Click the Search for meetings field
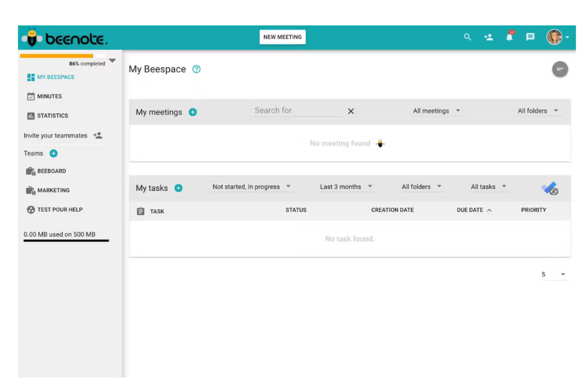588x392 pixels. tap(298, 111)
